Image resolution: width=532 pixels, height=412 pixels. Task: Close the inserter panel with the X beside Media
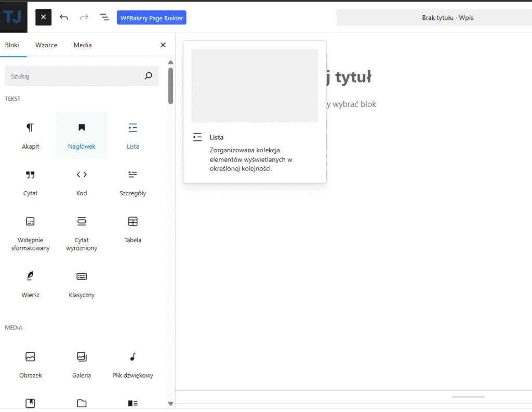pyautogui.click(x=163, y=45)
